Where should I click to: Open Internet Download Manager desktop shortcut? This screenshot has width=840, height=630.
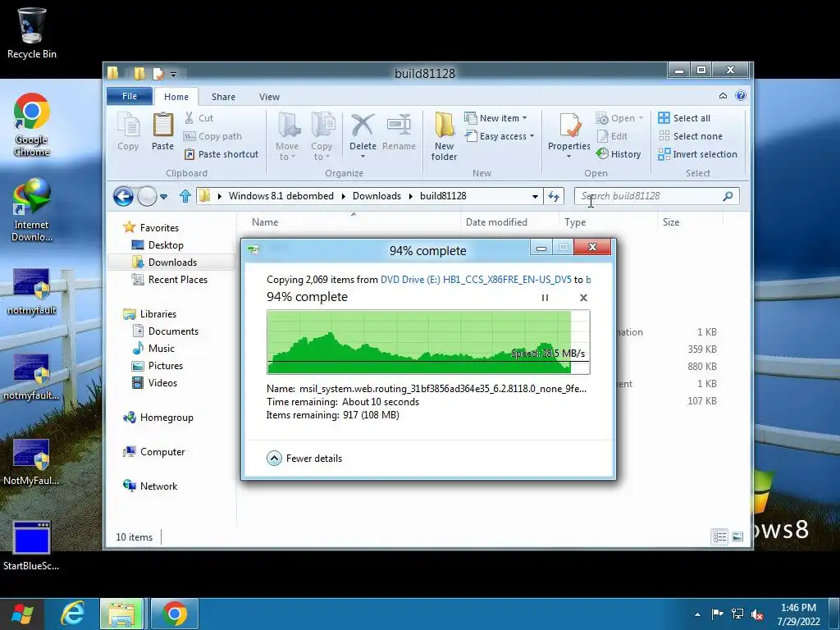click(32, 210)
